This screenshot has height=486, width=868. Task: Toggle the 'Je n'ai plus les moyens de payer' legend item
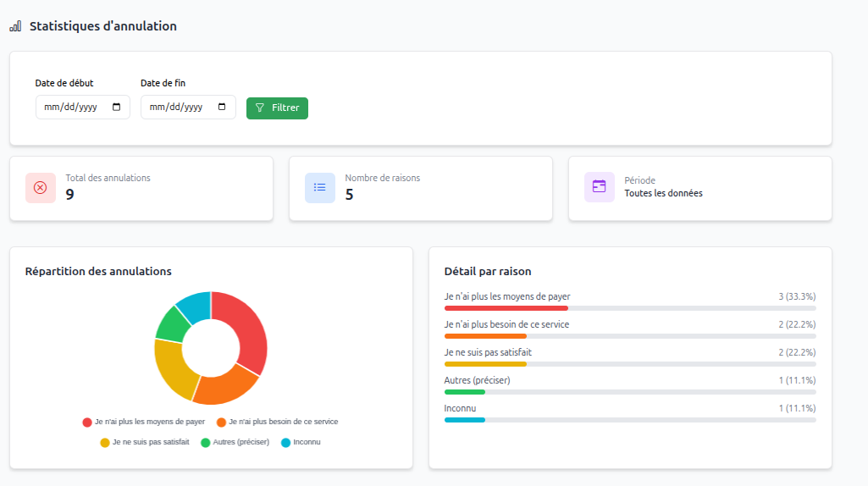144,422
